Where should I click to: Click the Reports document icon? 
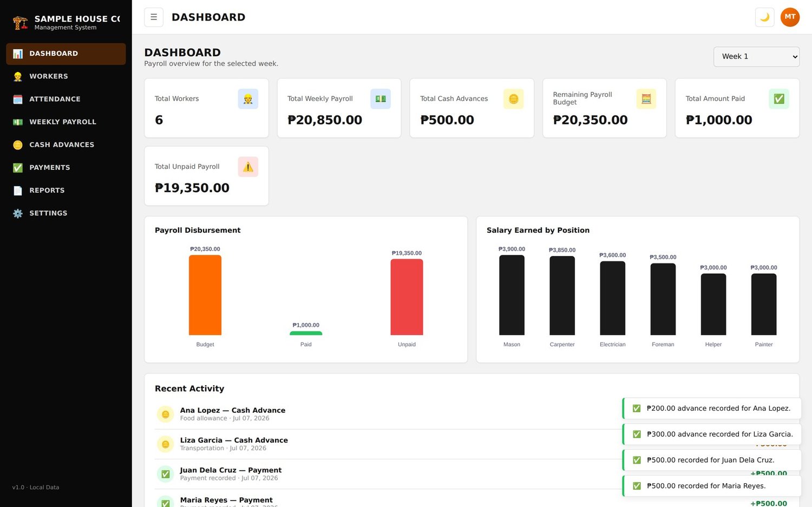pyautogui.click(x=18, y=190)
